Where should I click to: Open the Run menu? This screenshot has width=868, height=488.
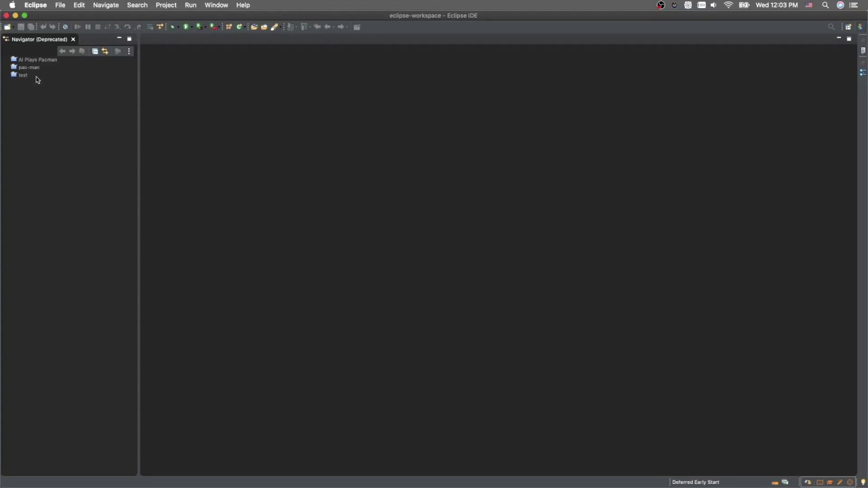point(191,5)
